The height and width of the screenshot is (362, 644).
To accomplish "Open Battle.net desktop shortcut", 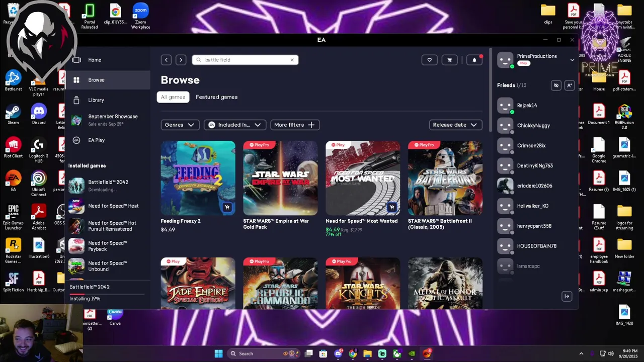I will pos(13,80).
